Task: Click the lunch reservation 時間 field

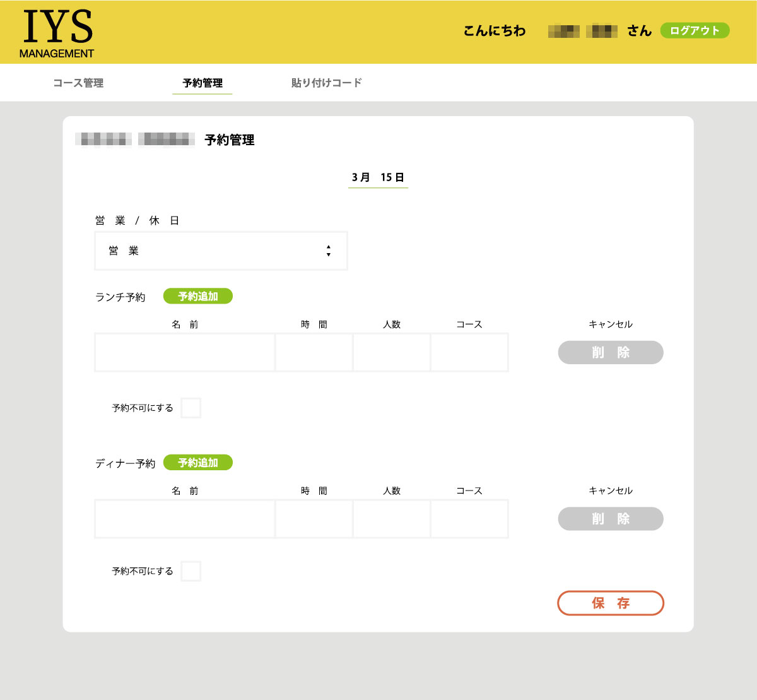Action: 314,352
